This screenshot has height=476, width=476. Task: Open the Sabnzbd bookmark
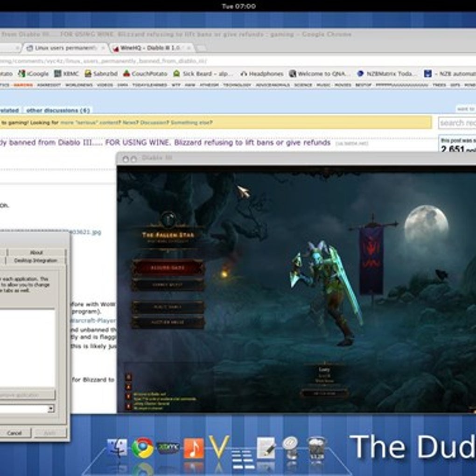pos(101,73)
